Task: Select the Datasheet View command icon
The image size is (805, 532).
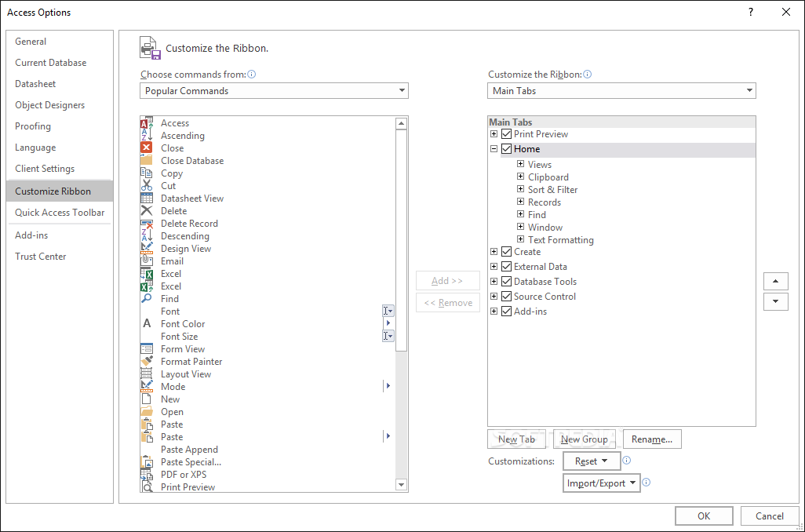Action: [x=147, y=199]
